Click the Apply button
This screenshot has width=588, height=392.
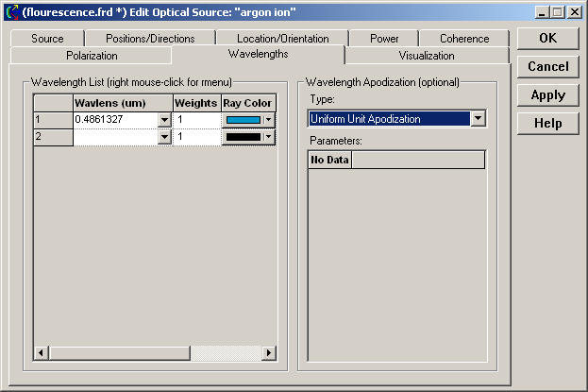547,94
